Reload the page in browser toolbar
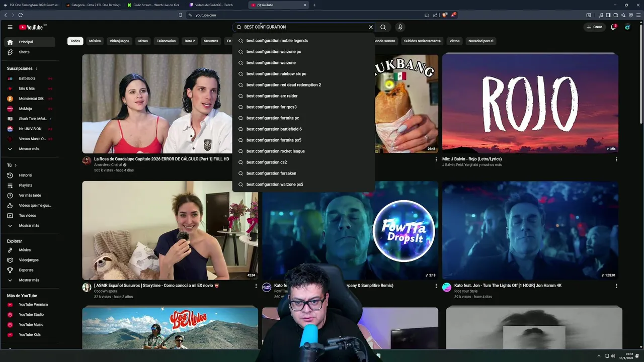Viewport: 644px width, 362px height. (x=21, y=15)
